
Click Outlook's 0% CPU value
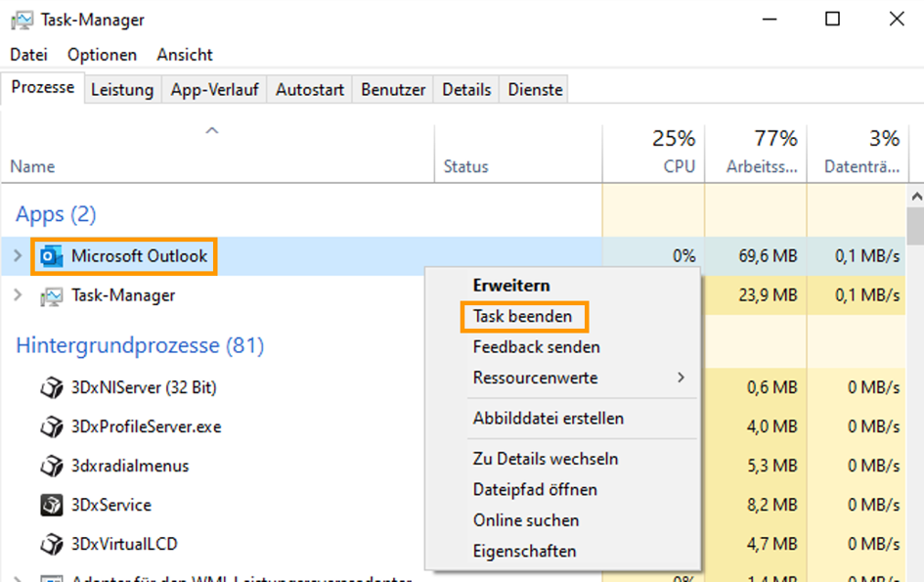click(x=684, y=256)
